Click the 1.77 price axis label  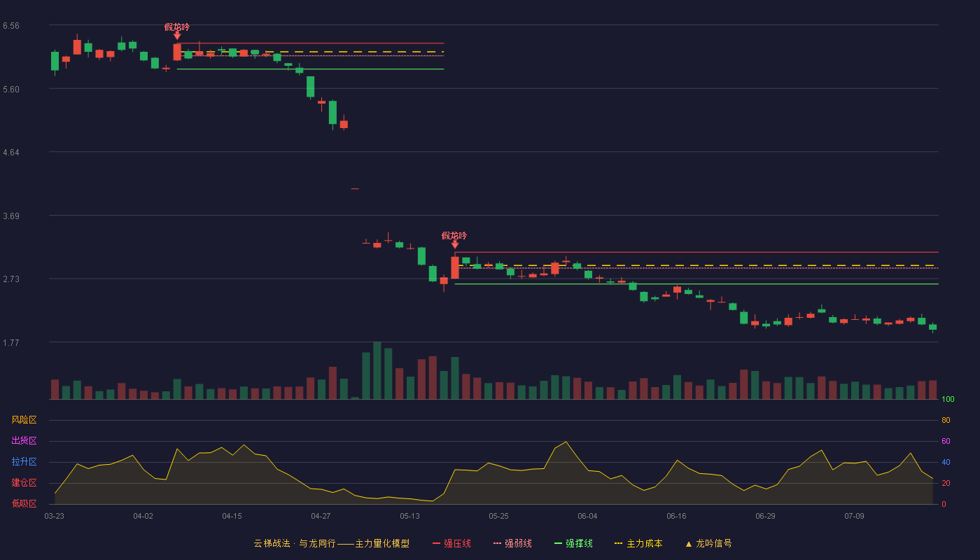pyautogui.click(x=11, y=342)
